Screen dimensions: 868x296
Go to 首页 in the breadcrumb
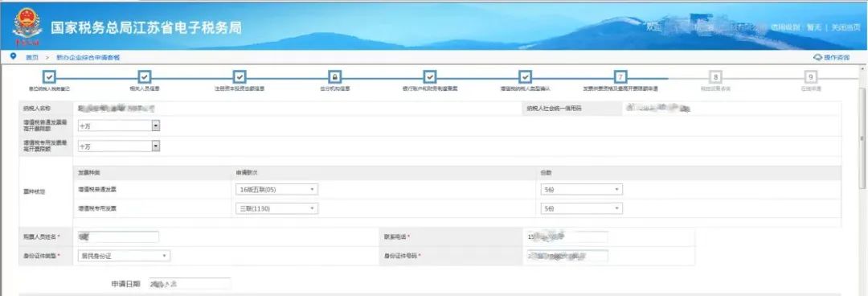32,58
